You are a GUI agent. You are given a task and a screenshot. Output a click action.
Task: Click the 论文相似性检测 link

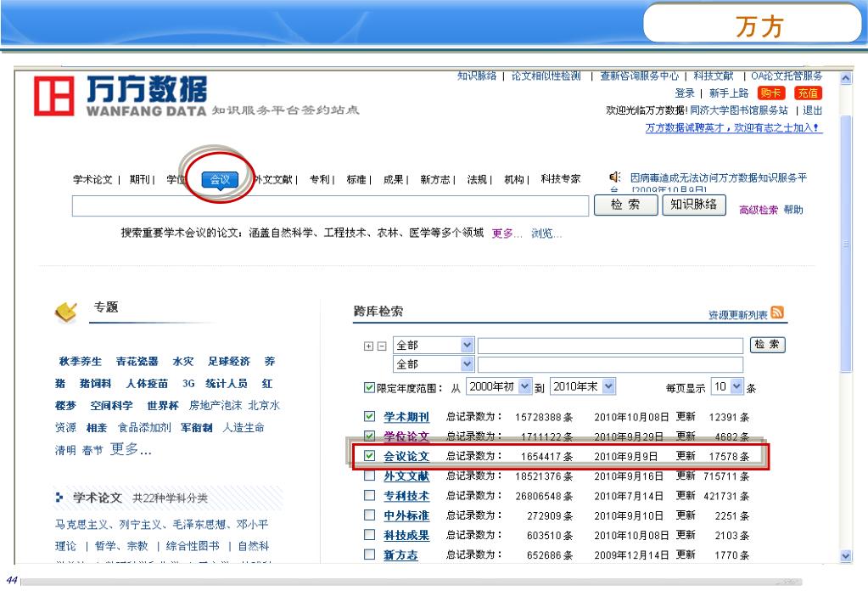point(546,76)
